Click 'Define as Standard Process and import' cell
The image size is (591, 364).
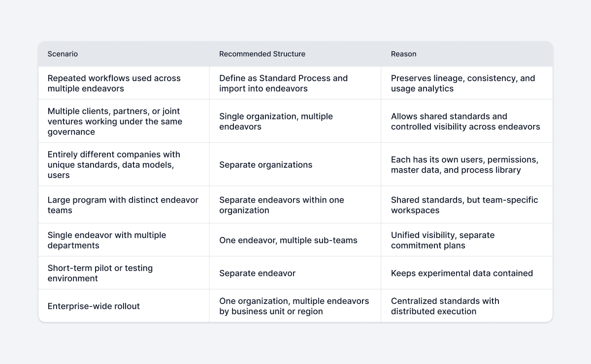[x=295, y=83]
